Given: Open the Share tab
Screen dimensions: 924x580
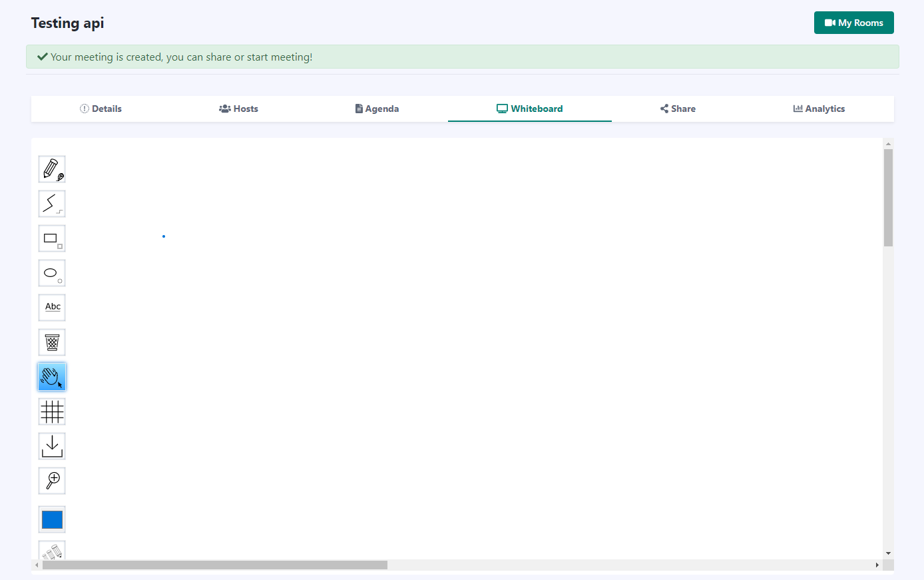Looking at the screenshot, I should click(x=678, y=109).
